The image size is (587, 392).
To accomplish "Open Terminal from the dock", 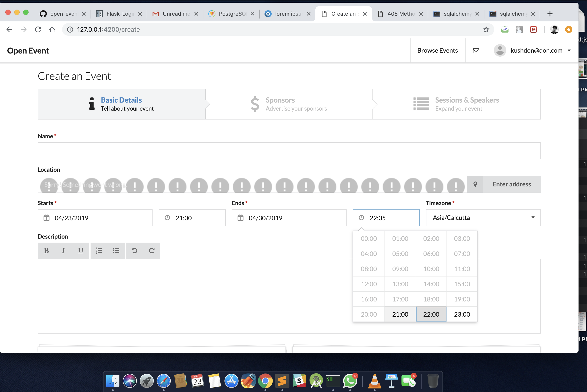I will (333, 381).
